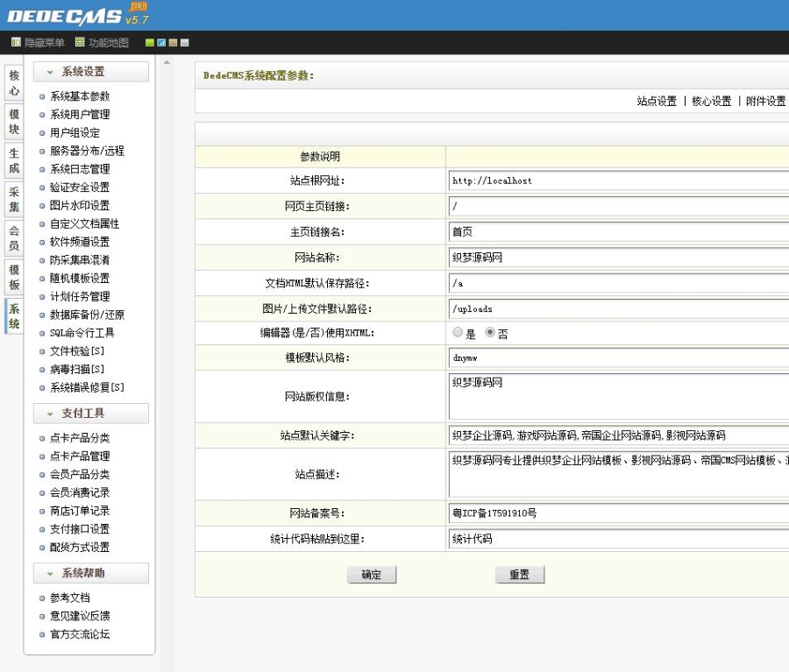Image resolution: width=789 pixels, height=672 pixels.
Task: Open 官方交流论坛 entry
Action: click(x=80, y=634)
